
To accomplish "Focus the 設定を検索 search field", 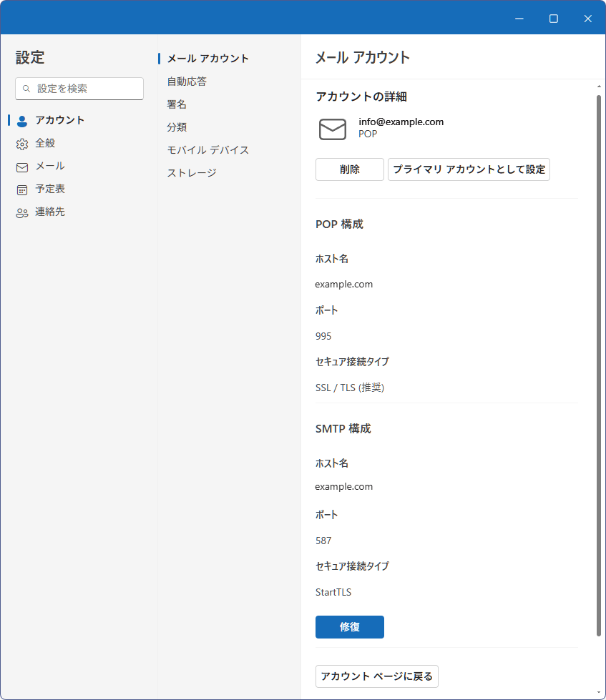I will point(86,89).
